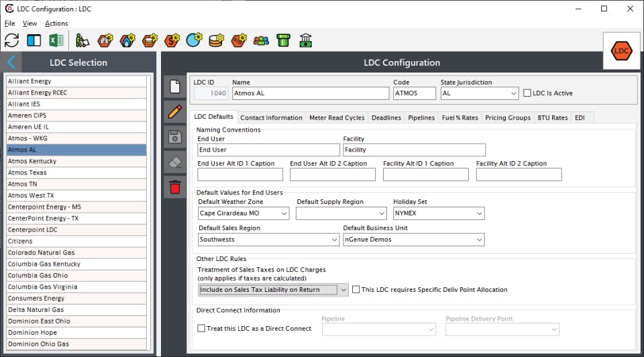
Task: Open the dollar sign settings hexagon icon
Action: [172, 40]
